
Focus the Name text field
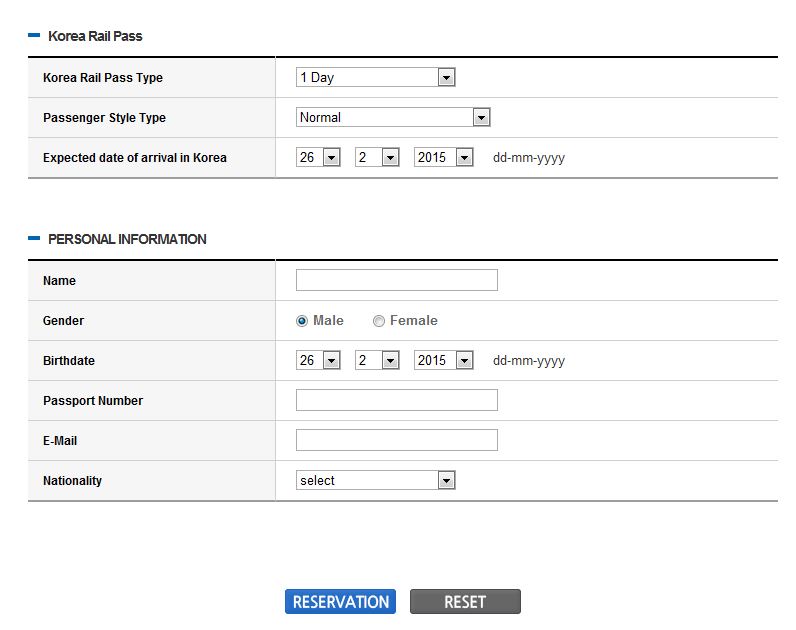pyautogui.click(x=396, y=280)
